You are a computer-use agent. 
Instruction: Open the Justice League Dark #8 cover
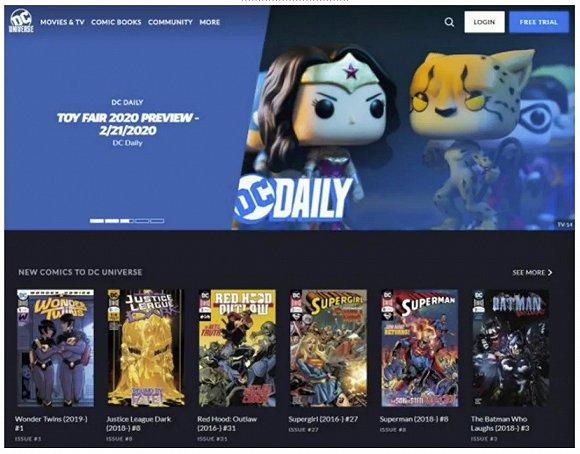point(146,348)
